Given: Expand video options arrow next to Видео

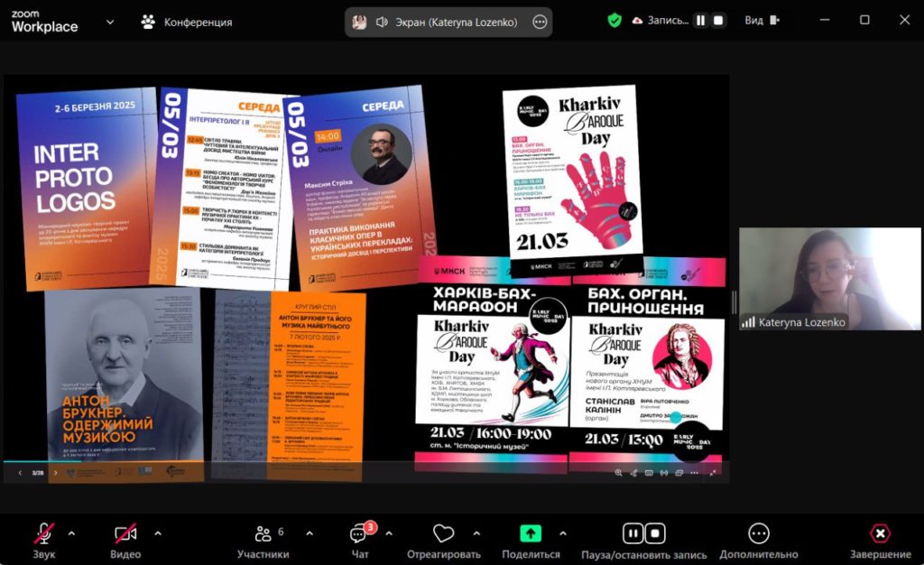Looking at the screenshot, I should coord(158,533).
